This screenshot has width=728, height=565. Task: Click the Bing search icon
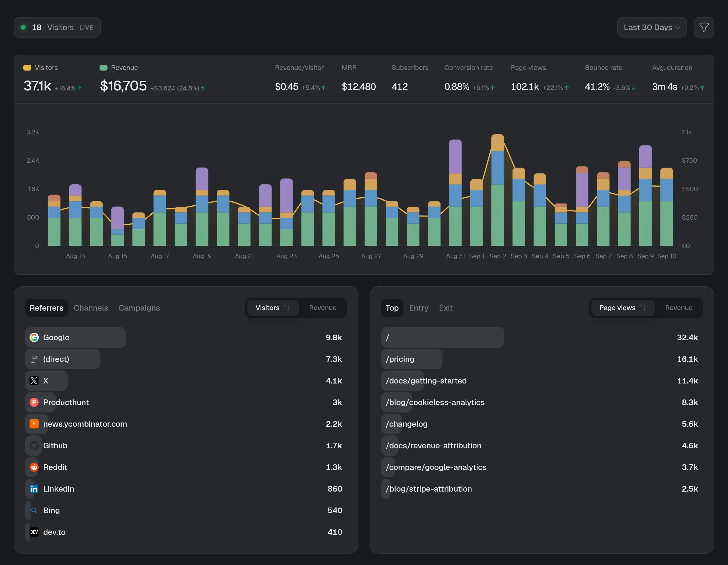click(x=34, y=510)
